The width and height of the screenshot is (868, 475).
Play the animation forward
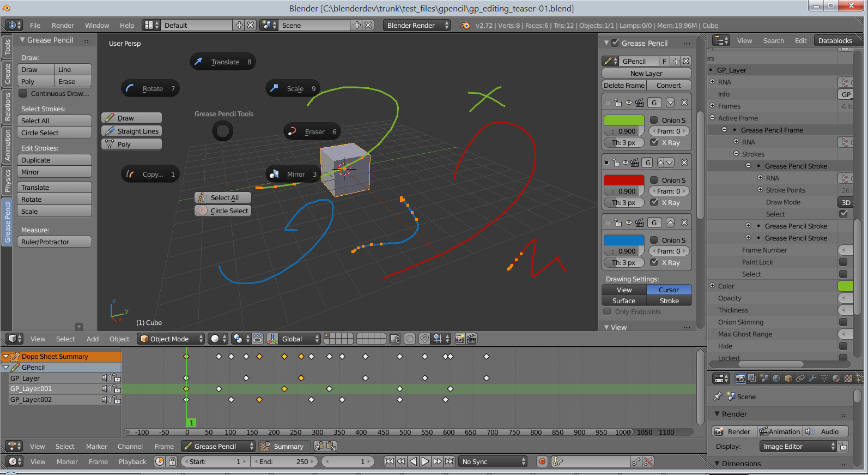[x=426, y=461]
